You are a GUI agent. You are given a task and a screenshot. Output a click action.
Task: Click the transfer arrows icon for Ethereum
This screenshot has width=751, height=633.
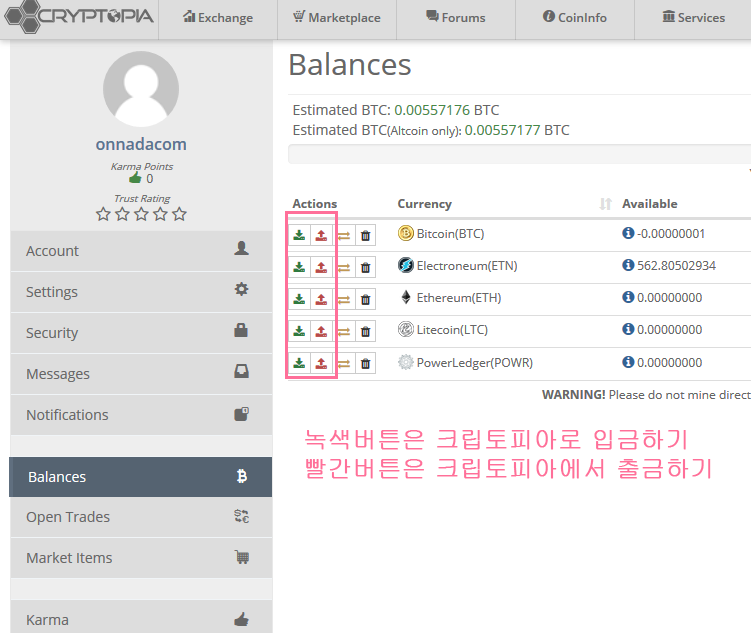(x=343, y=299)
